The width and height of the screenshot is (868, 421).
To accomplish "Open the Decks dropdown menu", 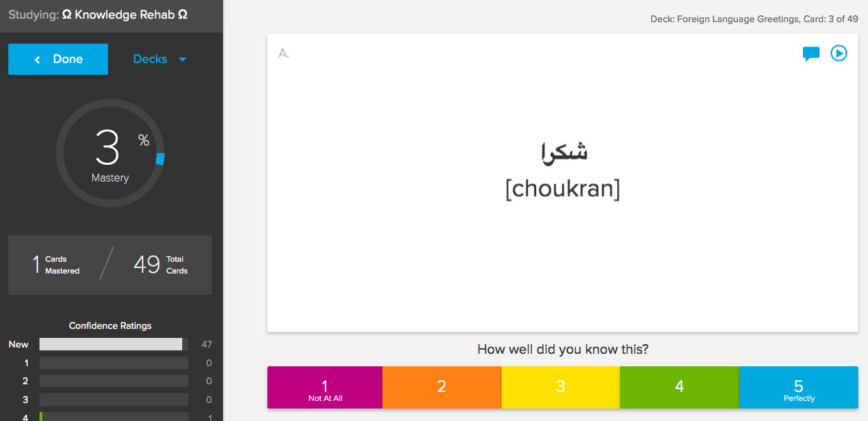I will tap(159, 59).
